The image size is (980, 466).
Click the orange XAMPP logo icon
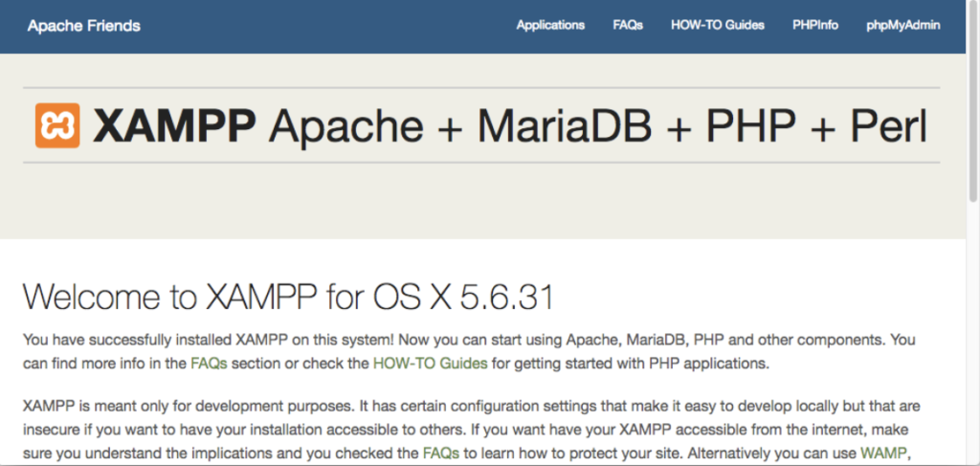[x=57, y=125]
